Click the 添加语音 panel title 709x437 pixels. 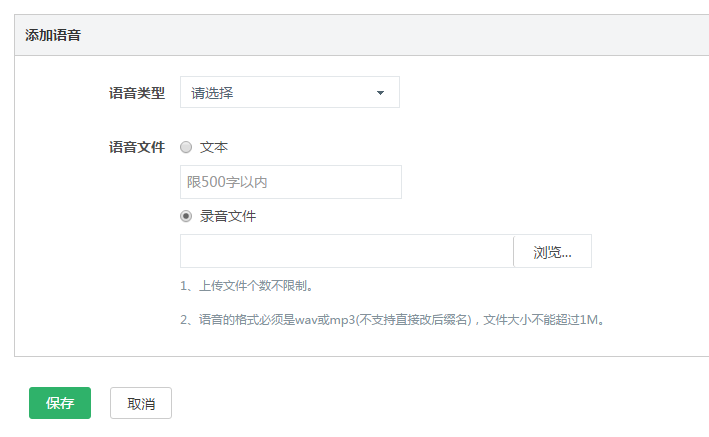[53, 35]
